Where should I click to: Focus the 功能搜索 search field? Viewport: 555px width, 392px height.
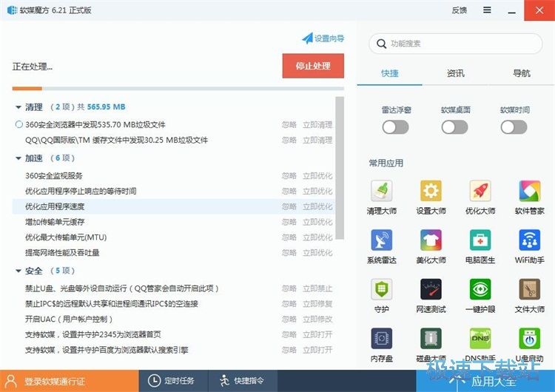[x=456, y=44]
